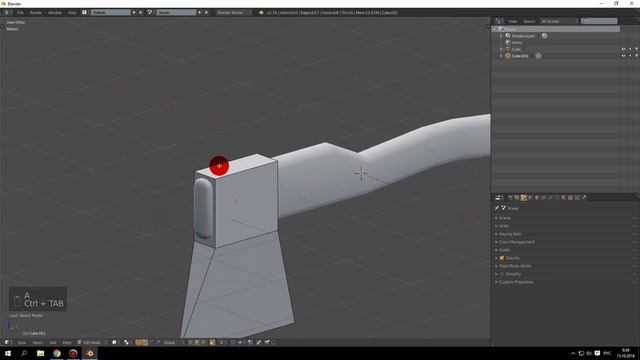Open 3D viewport Add menu
This screenshot has height=360, width=640.
click(53, 342)
